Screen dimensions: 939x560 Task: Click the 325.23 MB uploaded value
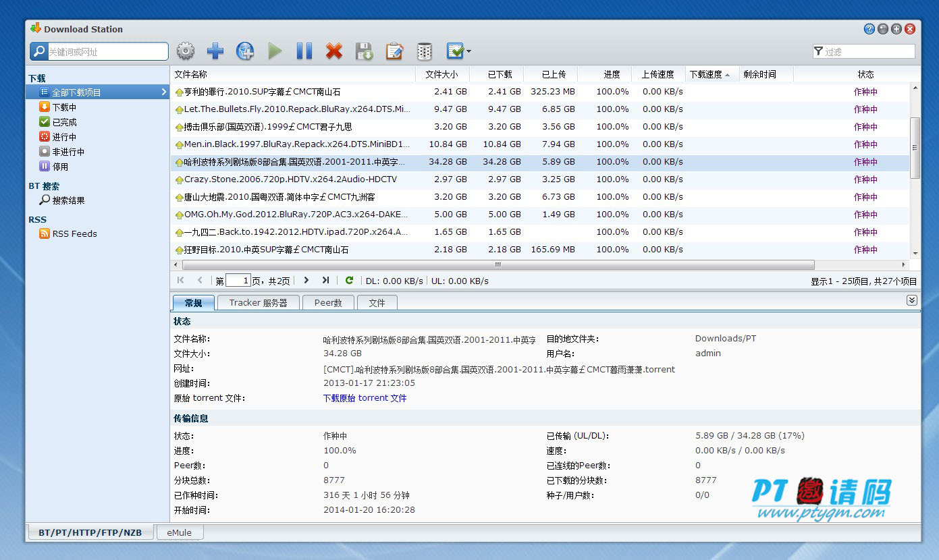pos(553,92)
